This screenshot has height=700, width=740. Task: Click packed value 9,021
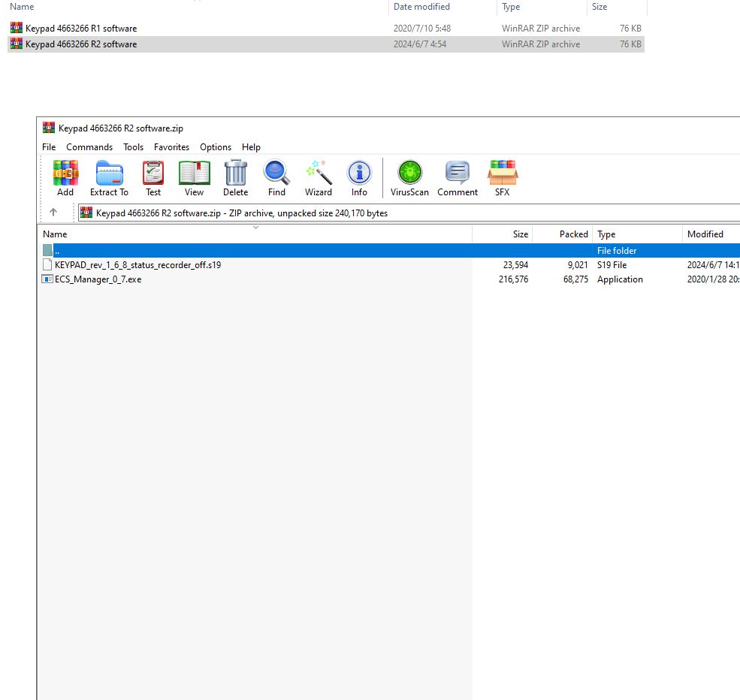578,265
